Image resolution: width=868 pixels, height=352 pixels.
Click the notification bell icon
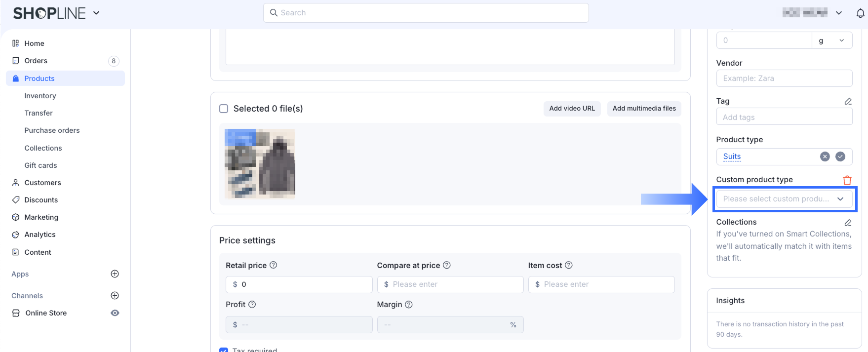pos(860,13)
